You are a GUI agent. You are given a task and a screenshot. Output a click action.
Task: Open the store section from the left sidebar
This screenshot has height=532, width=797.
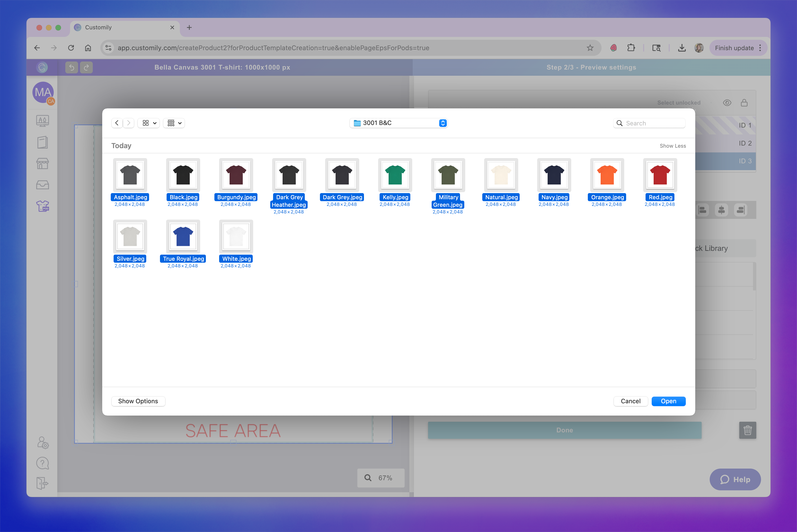point(43,163)
